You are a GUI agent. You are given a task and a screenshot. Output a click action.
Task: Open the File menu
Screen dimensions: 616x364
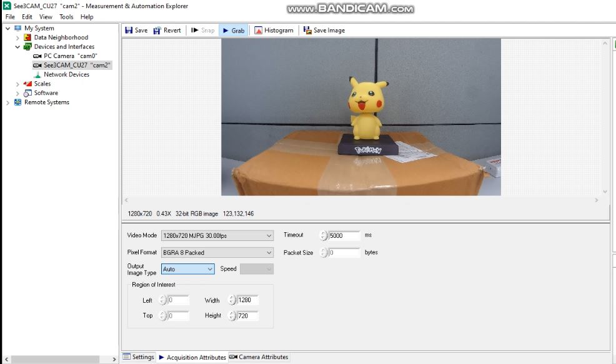10,17
